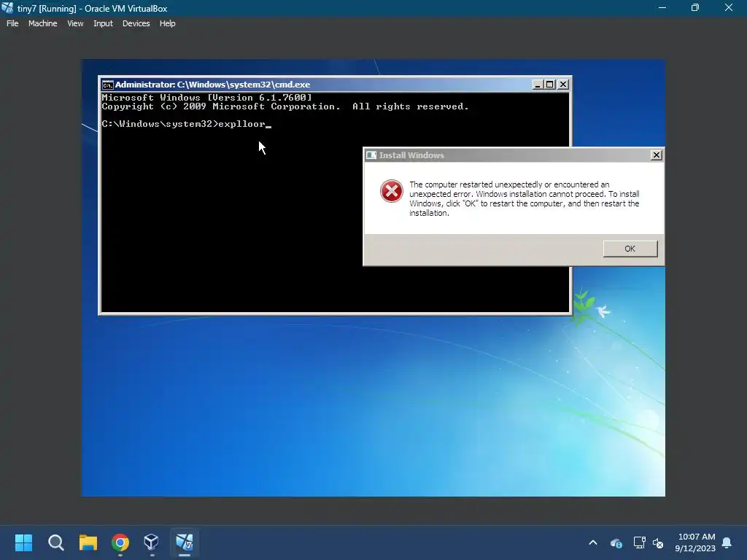Open the File menu in VirtualBox
This screenshot has width=747, height=560.
[x=12, y=23]
